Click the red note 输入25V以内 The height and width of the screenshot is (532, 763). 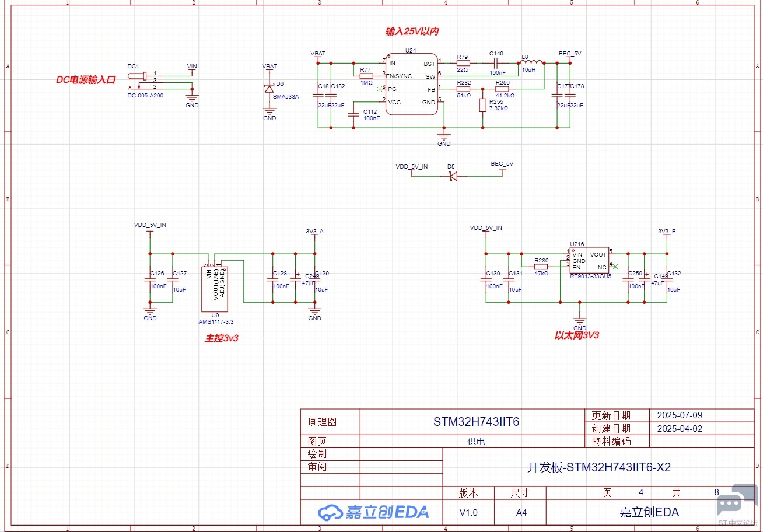click(x=412, y=31)
